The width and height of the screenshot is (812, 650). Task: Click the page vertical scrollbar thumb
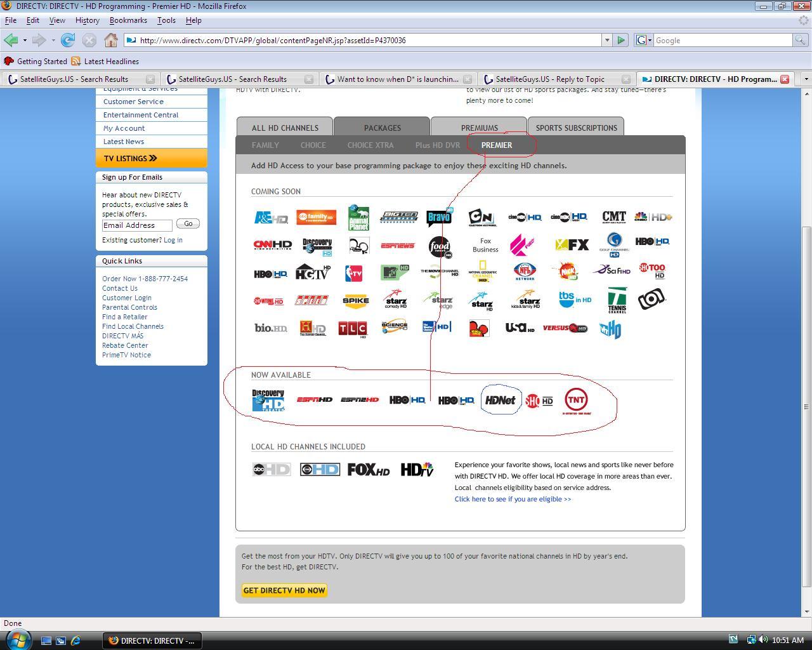(x=807, y=406)
